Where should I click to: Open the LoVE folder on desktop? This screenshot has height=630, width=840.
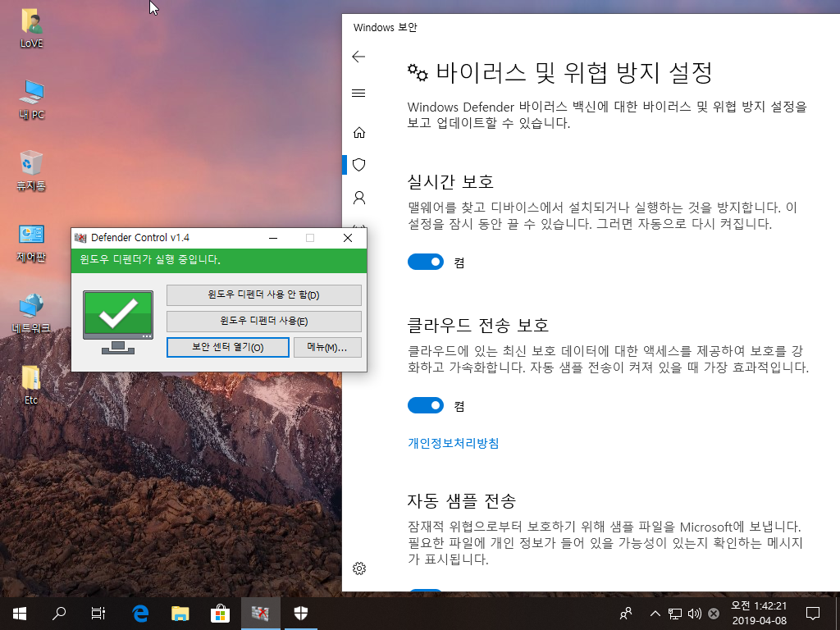32,29
